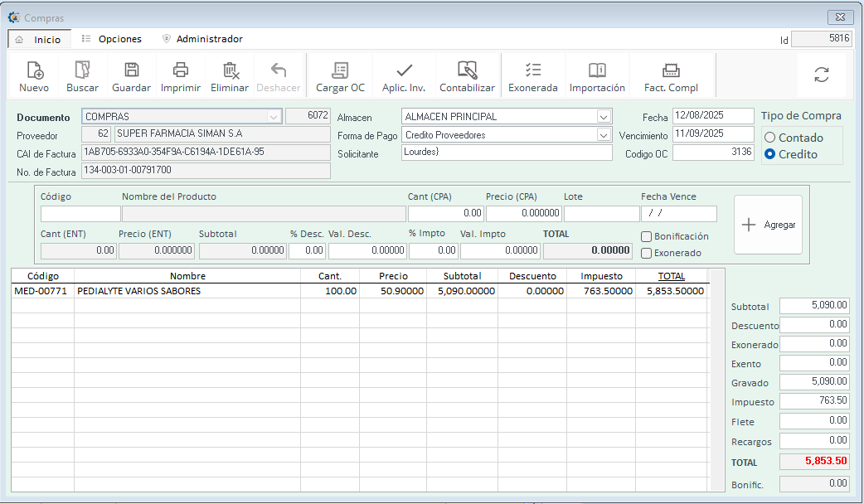Select the Contado purchase type

[770, 138]
